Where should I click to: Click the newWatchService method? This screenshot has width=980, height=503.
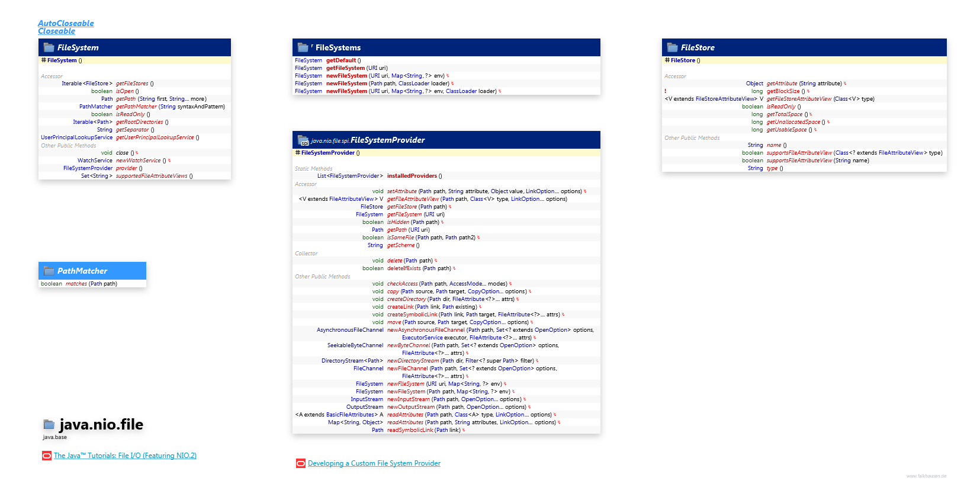tap(138, 161)
